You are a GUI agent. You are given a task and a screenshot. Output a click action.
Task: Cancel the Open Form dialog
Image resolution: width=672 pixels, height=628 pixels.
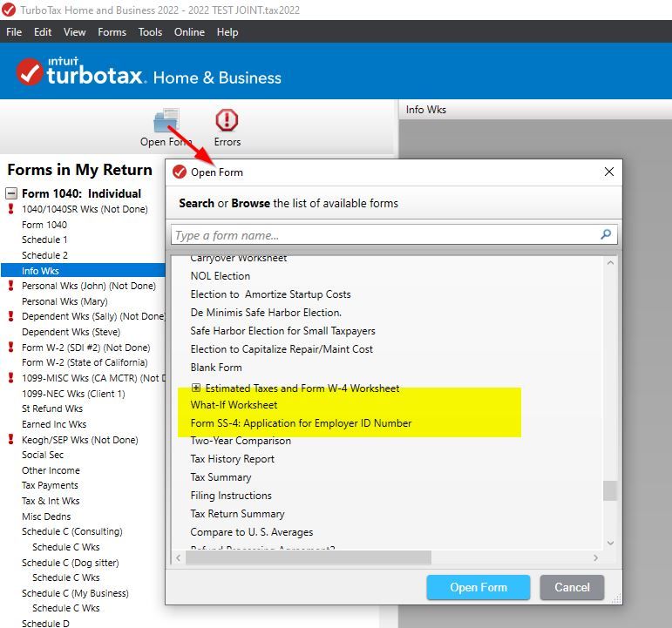[572, 587]
